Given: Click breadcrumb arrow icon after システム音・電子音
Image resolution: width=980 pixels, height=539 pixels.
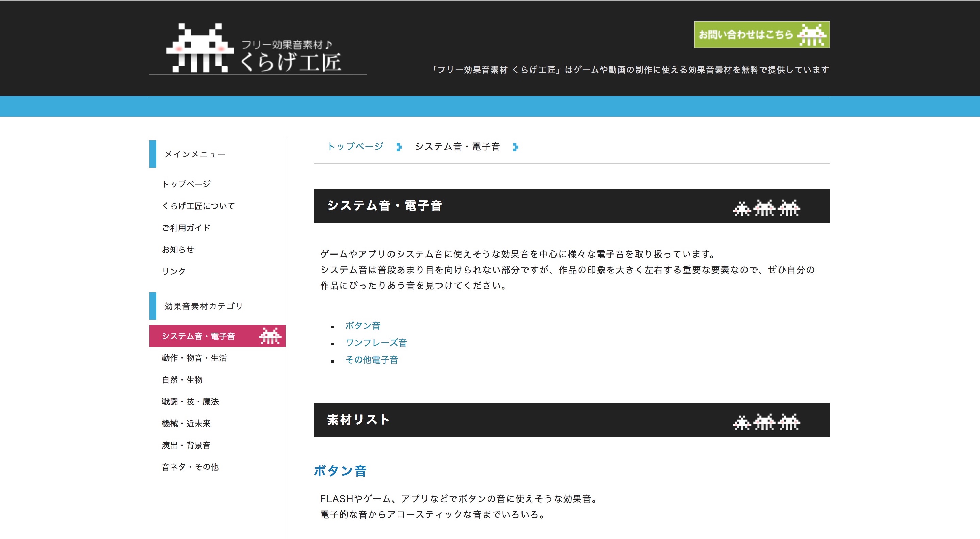Looking at the screenshot, I should (x=515, y=147).
